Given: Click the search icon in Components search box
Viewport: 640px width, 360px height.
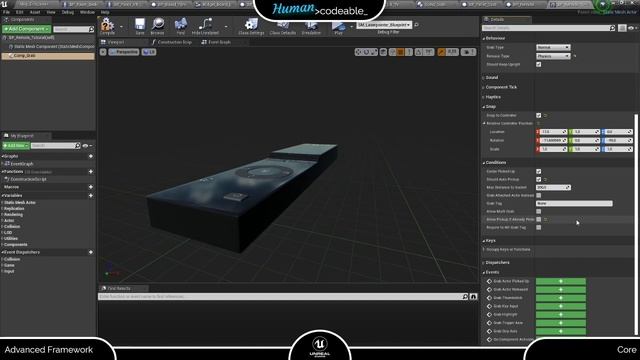Looking at the screenshot, I should pyautogui.click(x=91, y=29).
